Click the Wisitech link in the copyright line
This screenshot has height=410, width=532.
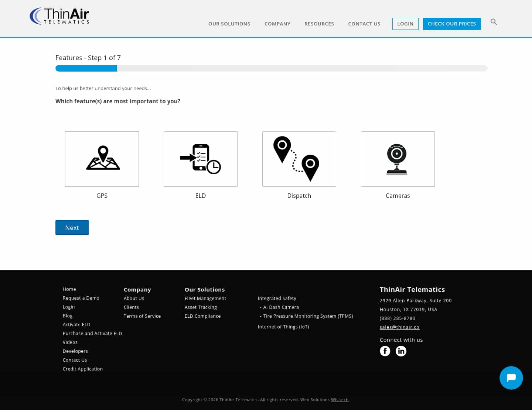(x=340, y=399)
